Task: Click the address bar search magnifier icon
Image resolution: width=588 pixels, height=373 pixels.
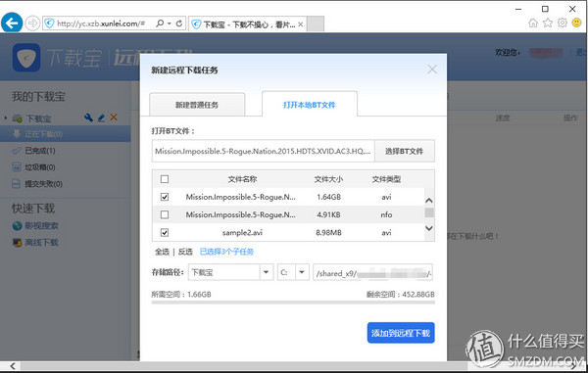Action: [x=160, y=23]
